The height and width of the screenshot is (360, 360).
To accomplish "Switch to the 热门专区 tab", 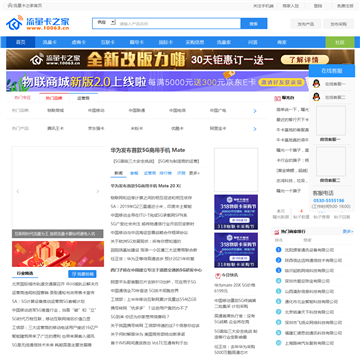I will 23,98.
